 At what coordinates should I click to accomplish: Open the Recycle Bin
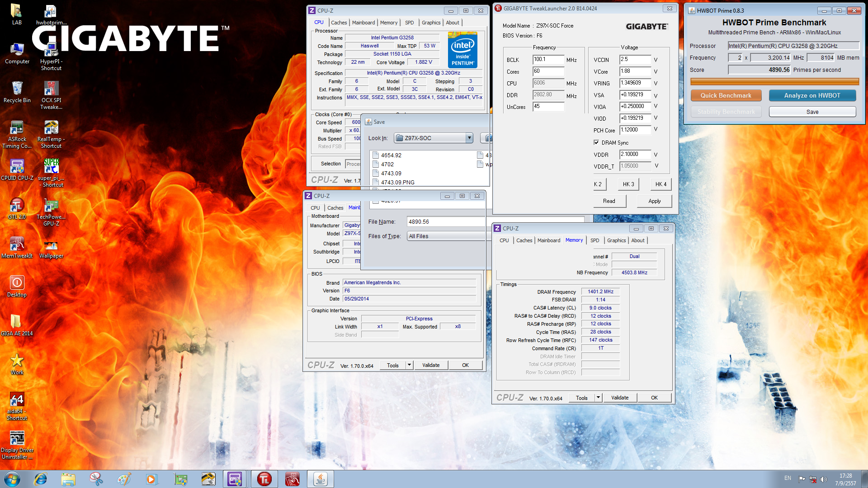[x=17, y=92]
